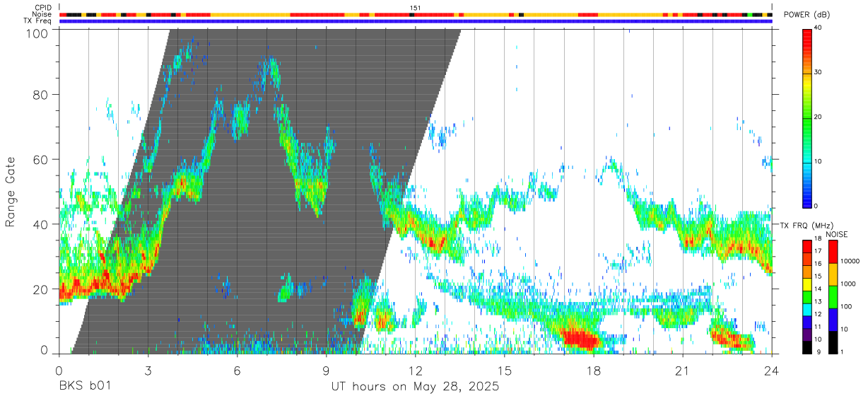Click the x-axis tick label '24'

click(771, 371)
